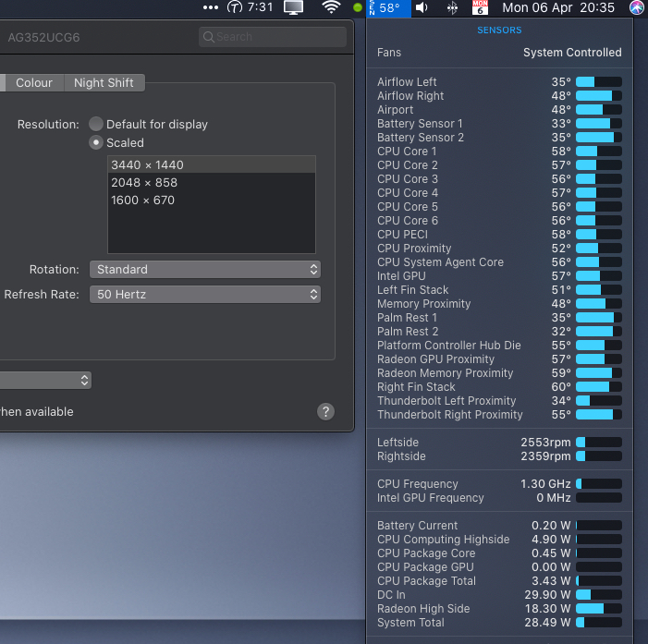Select Thunderbolt Left Proximity row

[499, 401]
